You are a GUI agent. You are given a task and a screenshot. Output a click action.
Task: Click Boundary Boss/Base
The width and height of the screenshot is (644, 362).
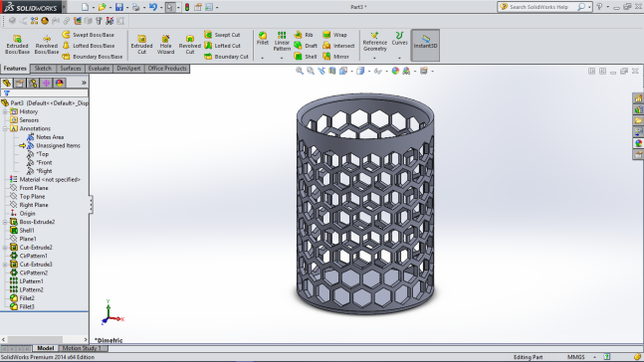tap(93, 57)
